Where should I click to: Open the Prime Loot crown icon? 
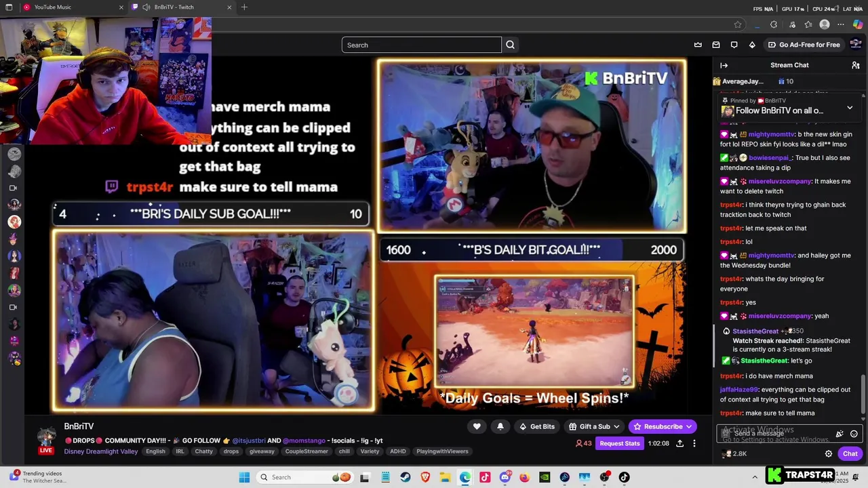tap(698, 45)
